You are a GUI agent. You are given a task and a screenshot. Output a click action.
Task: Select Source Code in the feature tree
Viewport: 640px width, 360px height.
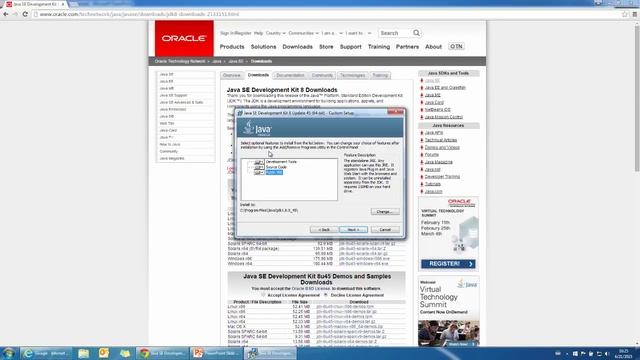pyautogui.click(x=276, y=167)
